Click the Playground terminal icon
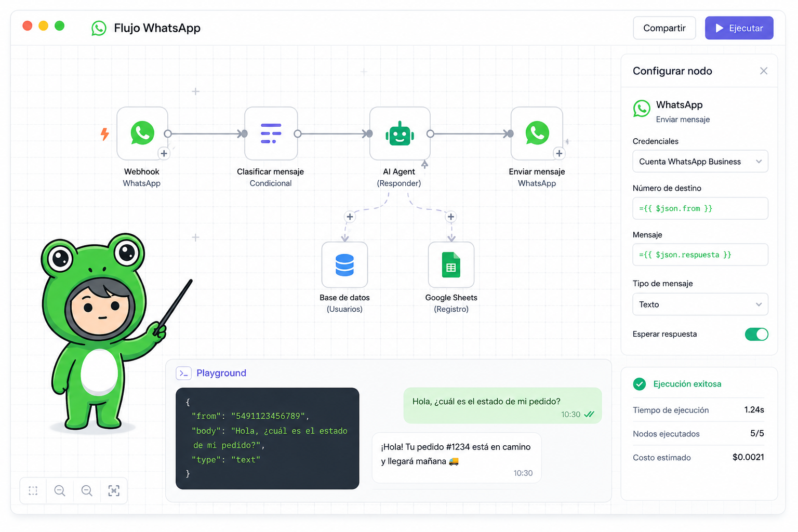Screen dimensions: 798x532 184,373
